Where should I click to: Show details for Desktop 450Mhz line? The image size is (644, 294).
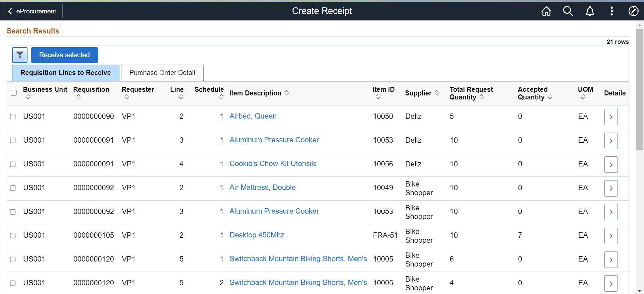point(611,236)
